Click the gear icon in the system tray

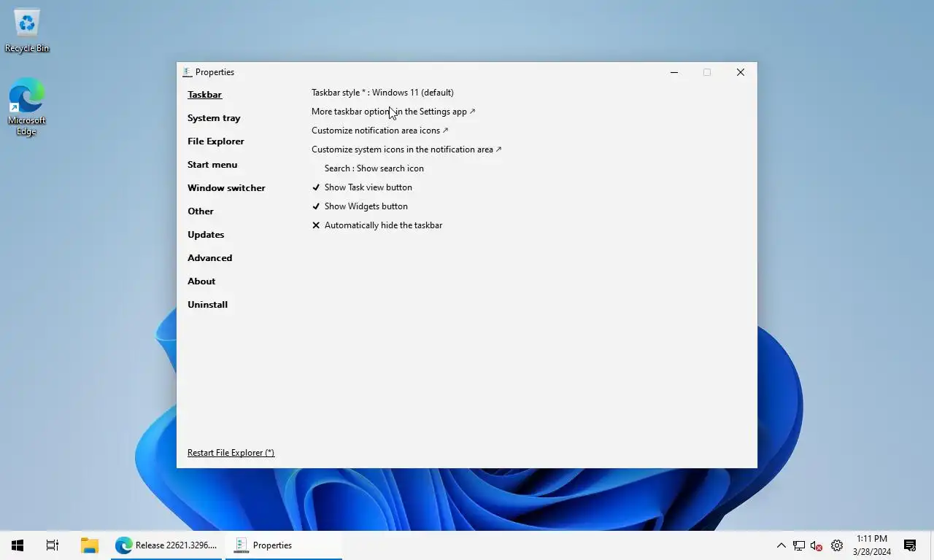(837, 545)
